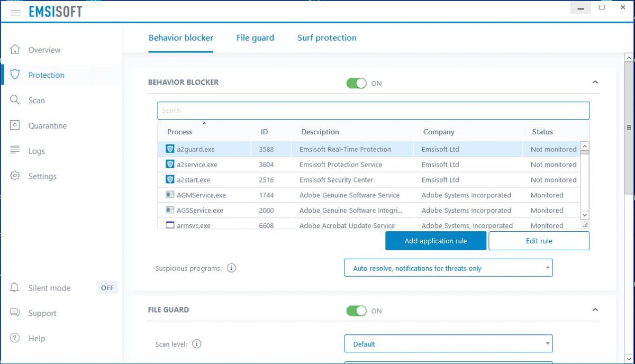
Task: Select 'Adobe Genuine Software Service' description cell
Action: [x=349, y=195]
